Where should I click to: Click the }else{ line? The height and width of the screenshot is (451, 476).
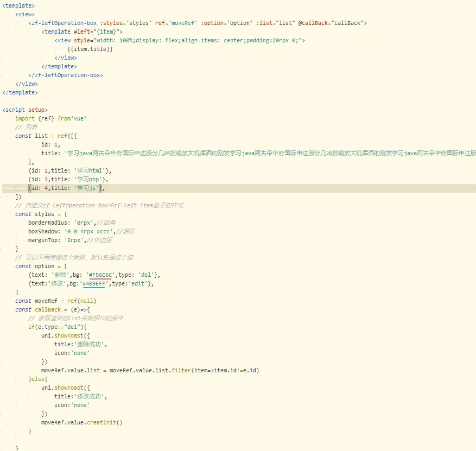point(38,379)
